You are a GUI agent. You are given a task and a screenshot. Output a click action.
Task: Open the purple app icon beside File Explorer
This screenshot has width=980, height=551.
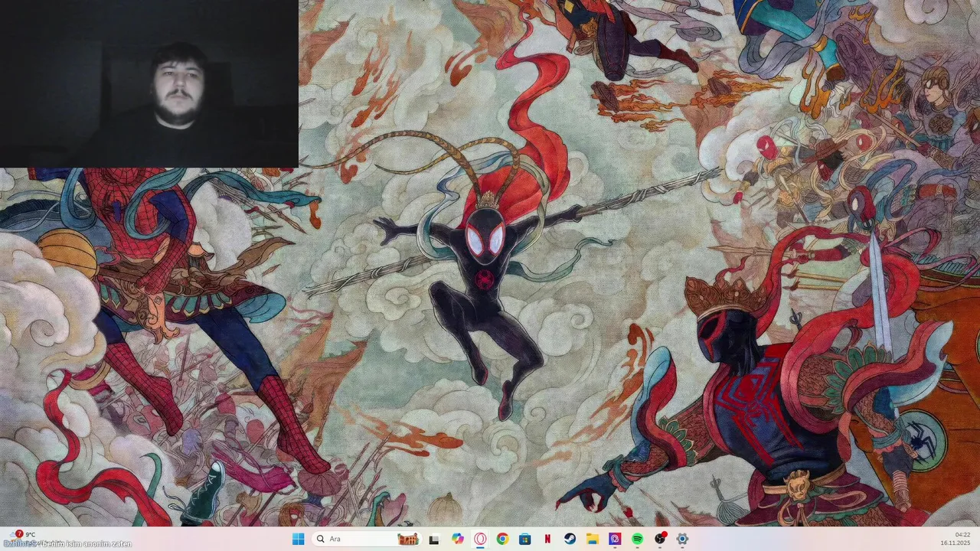pos(615,539)
